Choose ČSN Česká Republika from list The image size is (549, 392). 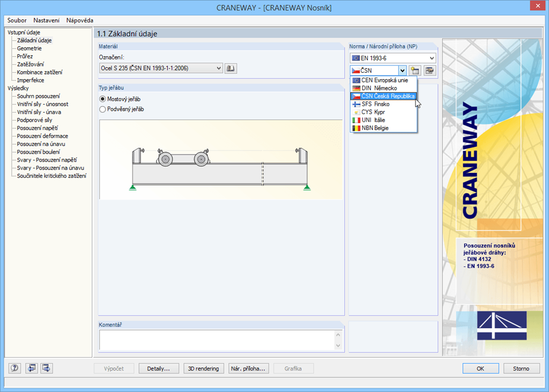(384, 96)
